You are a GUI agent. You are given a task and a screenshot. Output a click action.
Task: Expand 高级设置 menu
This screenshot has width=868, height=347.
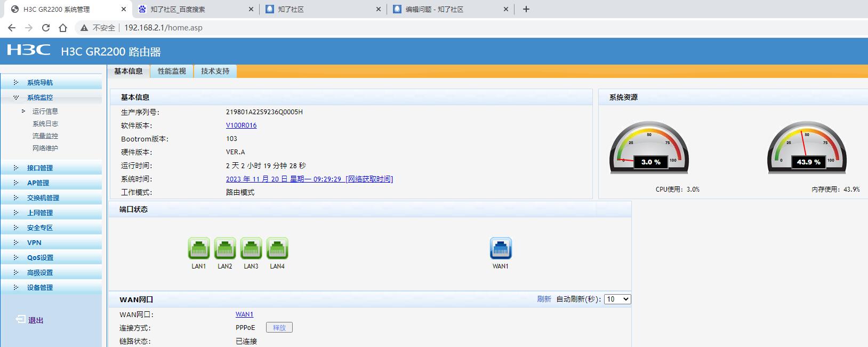(51, 272)
